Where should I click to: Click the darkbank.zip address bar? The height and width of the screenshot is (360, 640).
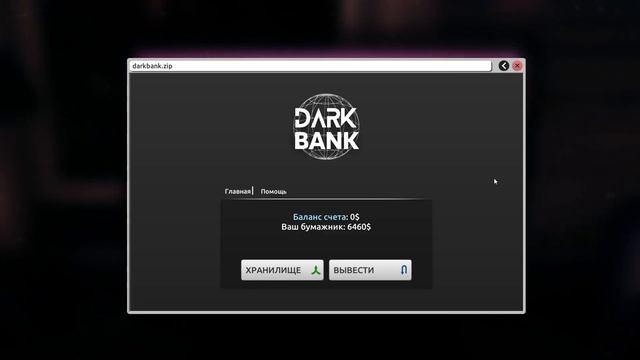(x=311, y=66)
